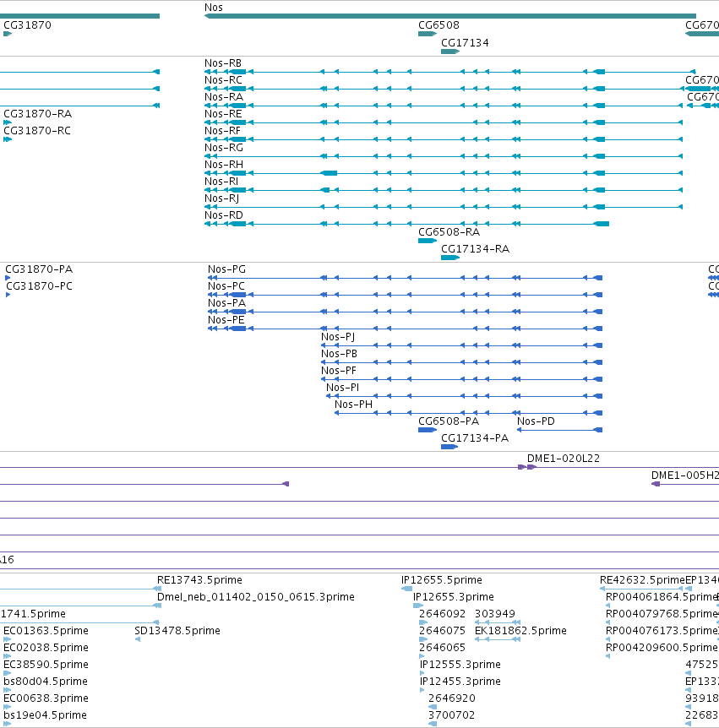This screenshot has height=728, width=719.
Task: Select the Nos-PI CDS label
Action: coord(342,387)
